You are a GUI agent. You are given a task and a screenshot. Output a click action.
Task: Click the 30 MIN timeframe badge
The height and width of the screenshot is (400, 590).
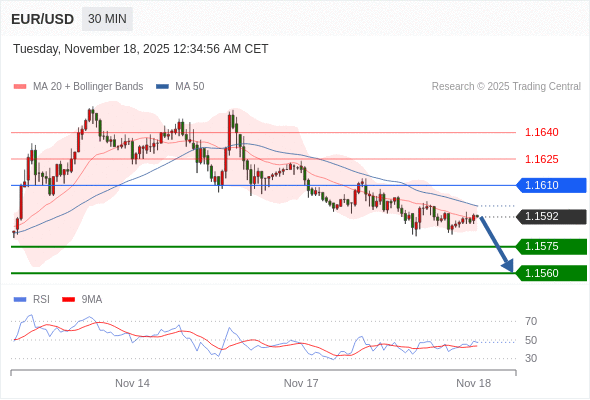pos(107,19)
